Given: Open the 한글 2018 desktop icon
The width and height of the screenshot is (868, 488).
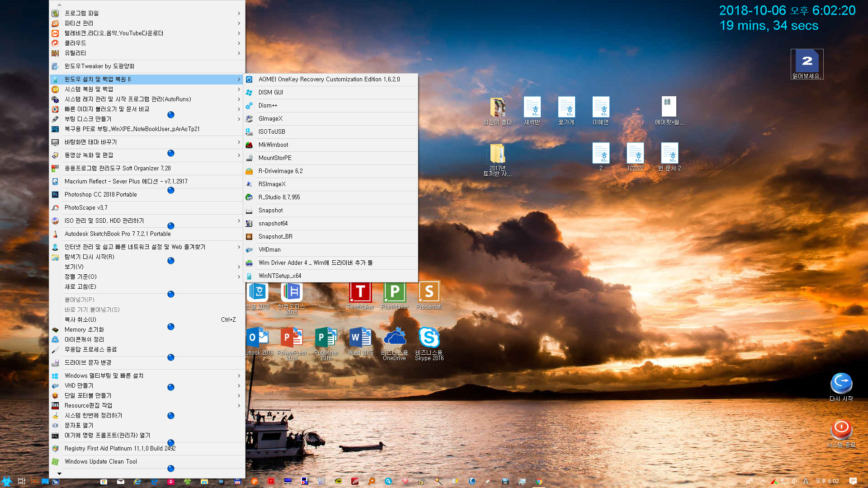Looking at the screenshot, I should tap(258, 296).
